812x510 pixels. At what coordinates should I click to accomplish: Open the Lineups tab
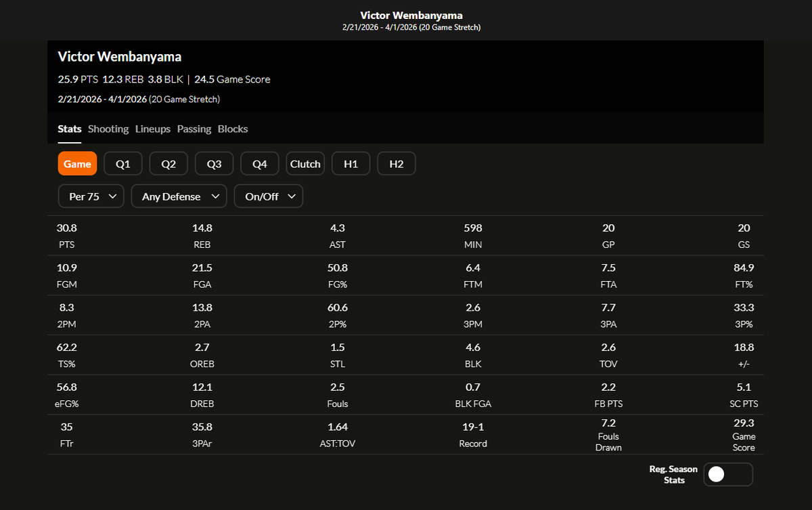coord(153,129)
